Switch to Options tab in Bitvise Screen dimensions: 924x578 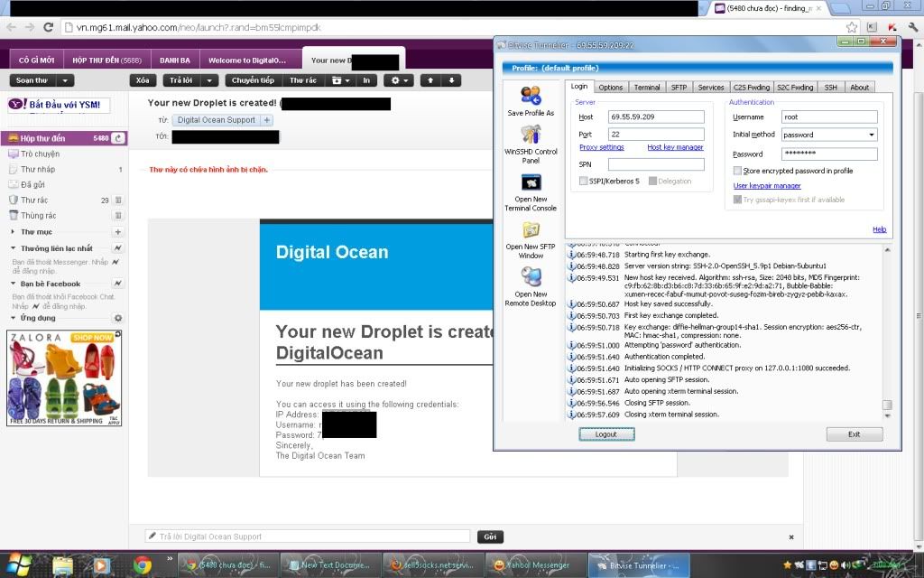pos(611,88)
